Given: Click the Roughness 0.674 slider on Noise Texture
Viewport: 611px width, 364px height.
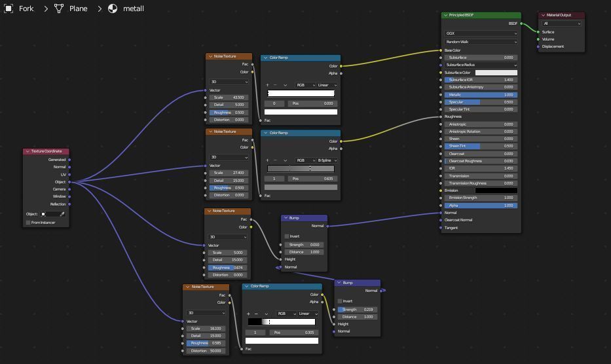Looking at the screenshot, I should coord(227,268).
